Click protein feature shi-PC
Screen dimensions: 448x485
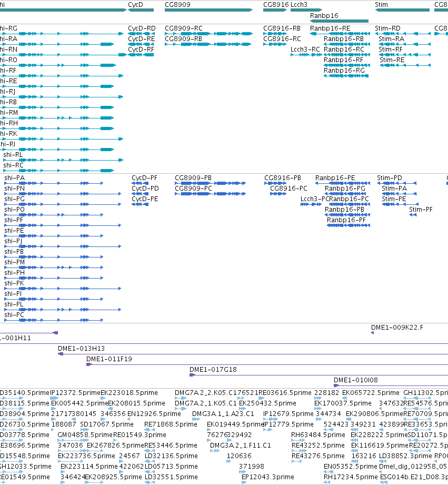click(x=14, y=314)
